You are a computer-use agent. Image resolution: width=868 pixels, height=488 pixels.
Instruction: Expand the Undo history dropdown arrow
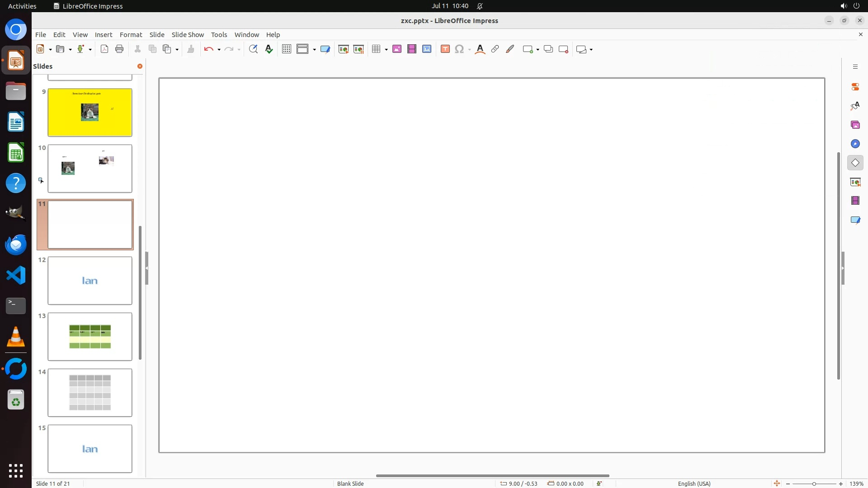pyautogui.click(x=219, y=49)
